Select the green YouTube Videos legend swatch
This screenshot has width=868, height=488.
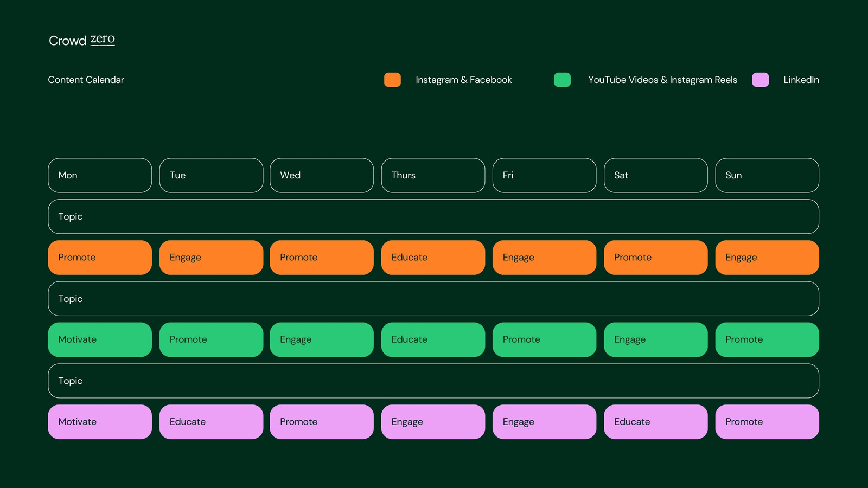pos(562,80)
